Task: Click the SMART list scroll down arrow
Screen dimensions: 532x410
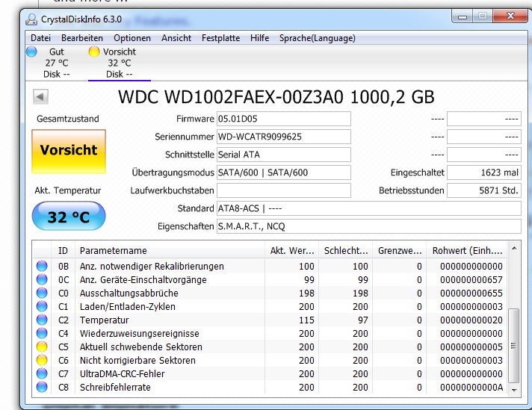Action: click(x=514, y=390)
